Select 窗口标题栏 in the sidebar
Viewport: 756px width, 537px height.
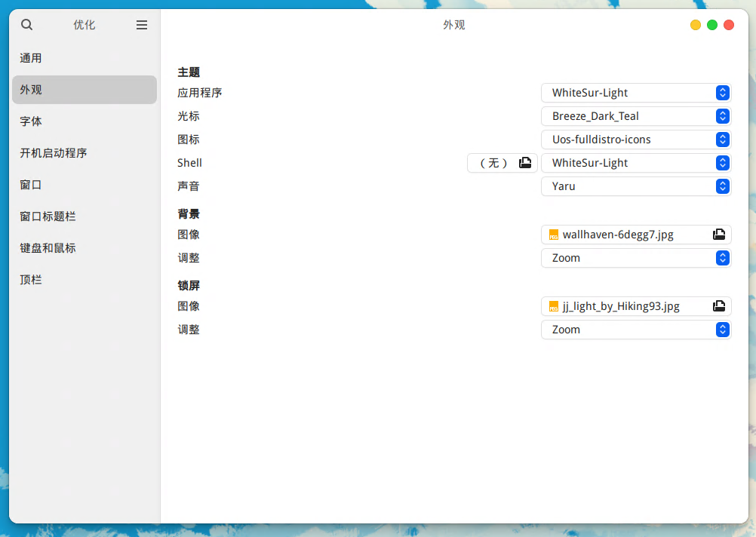tap(85, 216)
